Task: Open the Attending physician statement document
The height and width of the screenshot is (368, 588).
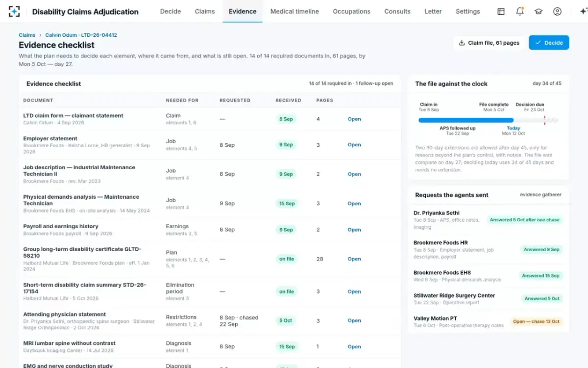Action: pyautogui.click(x=354, y=320)
